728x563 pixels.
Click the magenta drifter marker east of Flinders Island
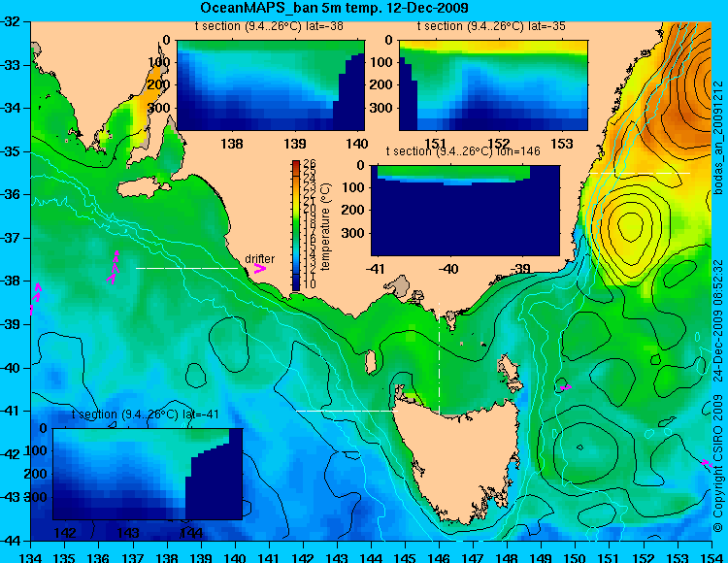(x=566, y=386)
